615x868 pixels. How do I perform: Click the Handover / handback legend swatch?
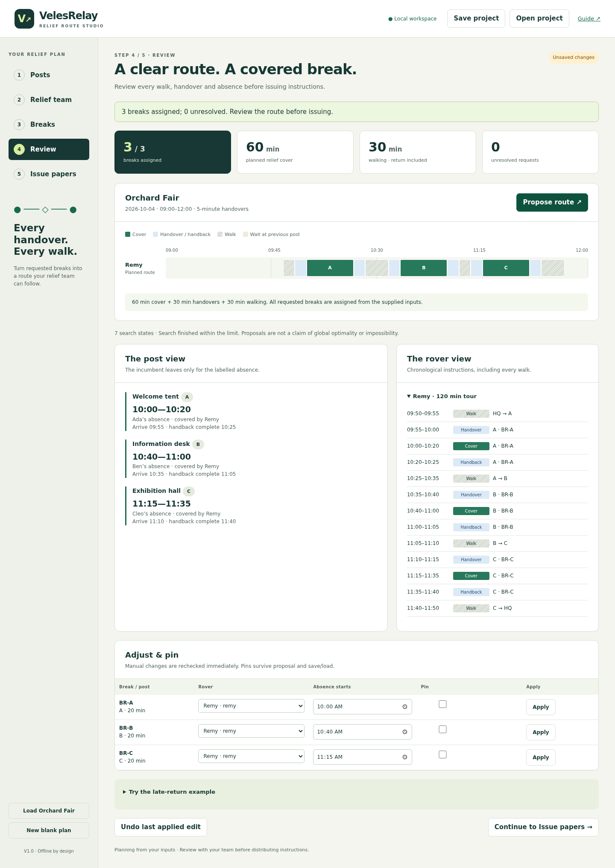coord(155,234)
